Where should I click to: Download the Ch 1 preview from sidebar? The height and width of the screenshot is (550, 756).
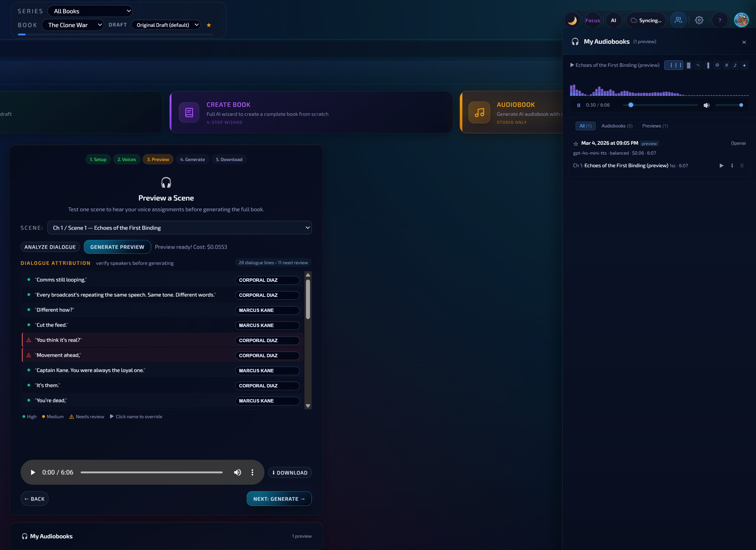[x=732, y=166]
